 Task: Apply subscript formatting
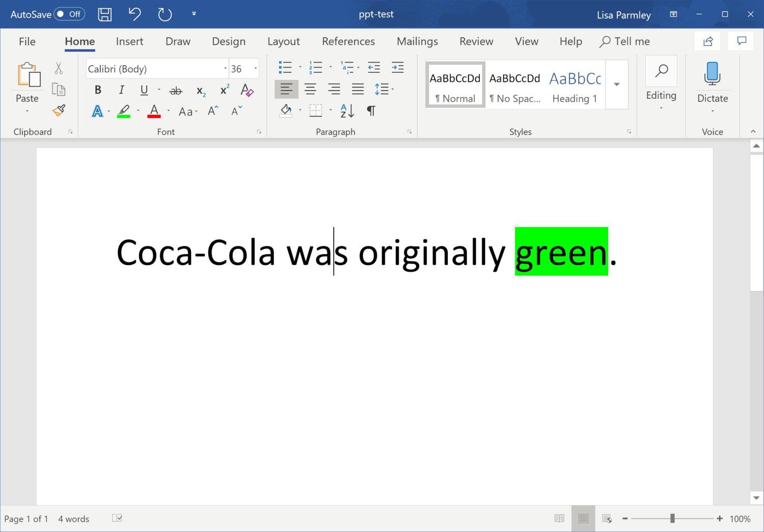(x=201, y=91)
